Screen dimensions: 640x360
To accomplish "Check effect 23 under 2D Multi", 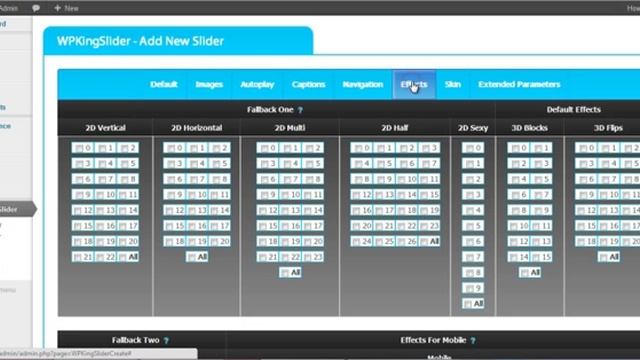I will pos(309,257).
